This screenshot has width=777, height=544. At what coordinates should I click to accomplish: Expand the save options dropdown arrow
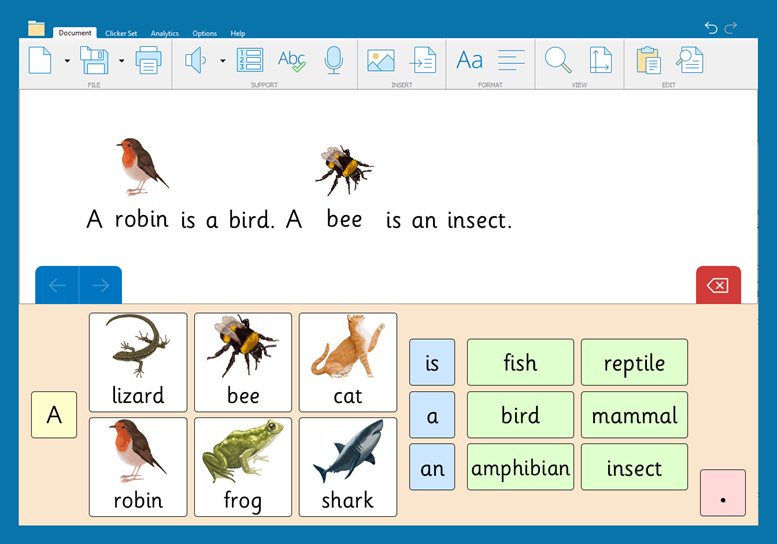[x=121, y=61]
